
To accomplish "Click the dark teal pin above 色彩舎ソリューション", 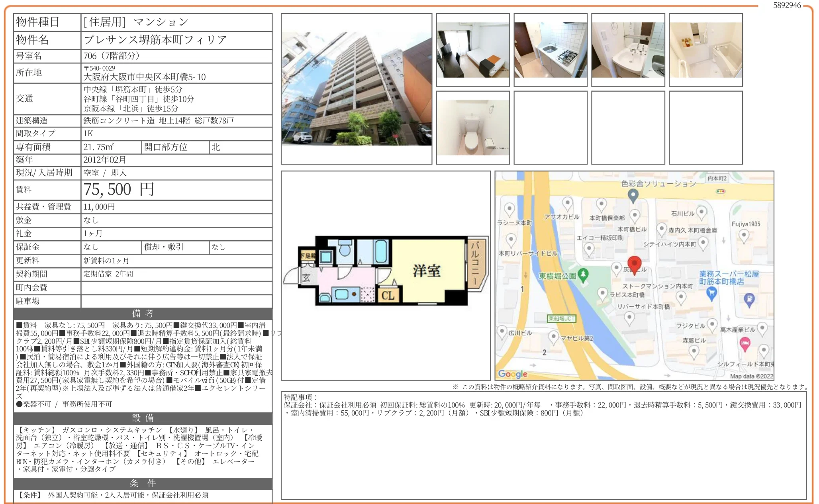I will tap(633, 195).
